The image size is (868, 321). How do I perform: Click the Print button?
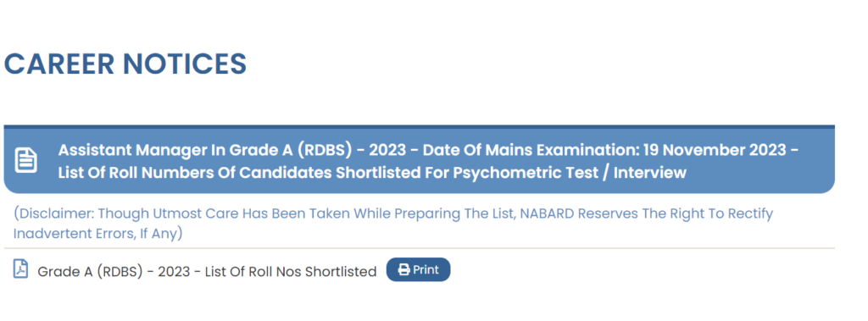tap(418, 269)
